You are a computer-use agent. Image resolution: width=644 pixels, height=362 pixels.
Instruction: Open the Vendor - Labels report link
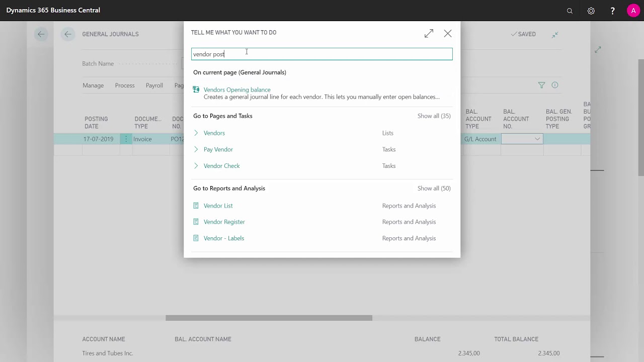pyautogui.click(x=224, y=238)
